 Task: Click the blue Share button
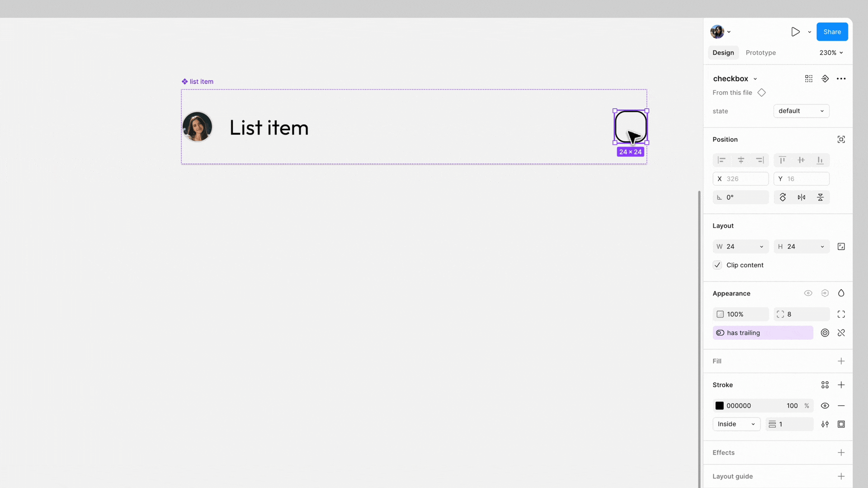(x=832, y=32)
